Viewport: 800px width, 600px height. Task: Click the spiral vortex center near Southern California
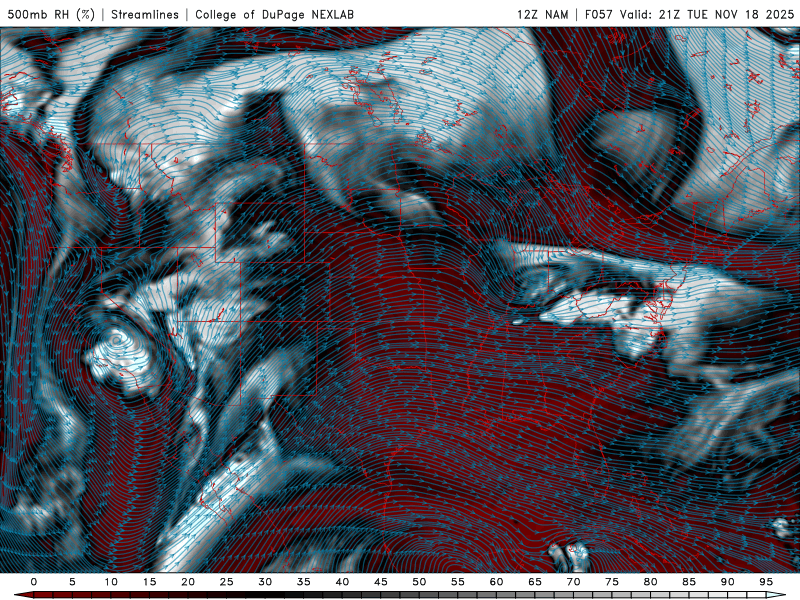click(x=117, y=339)
